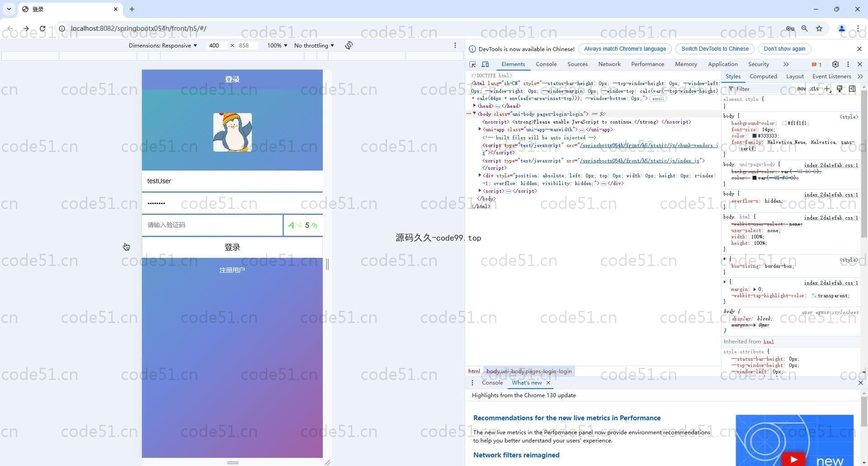Open the Chrome profile icon
Screen dimensions: 868x466
coord(842,29)
